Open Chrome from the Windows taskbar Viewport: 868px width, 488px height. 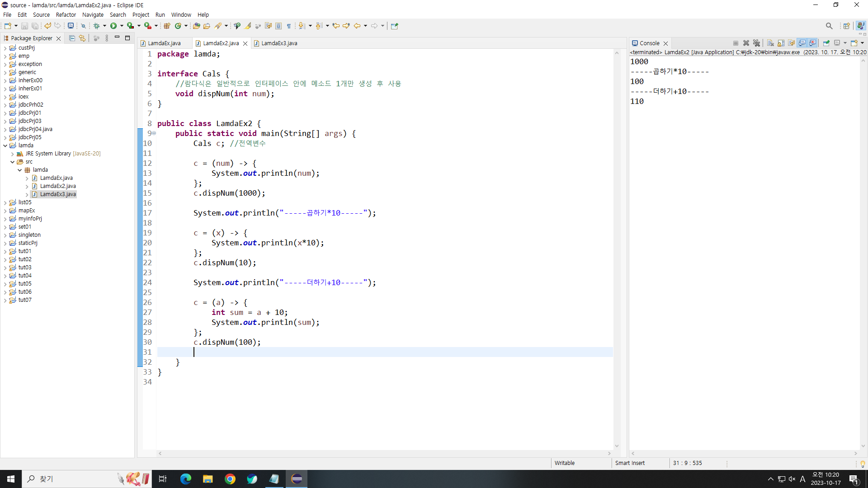coord(230,479)
